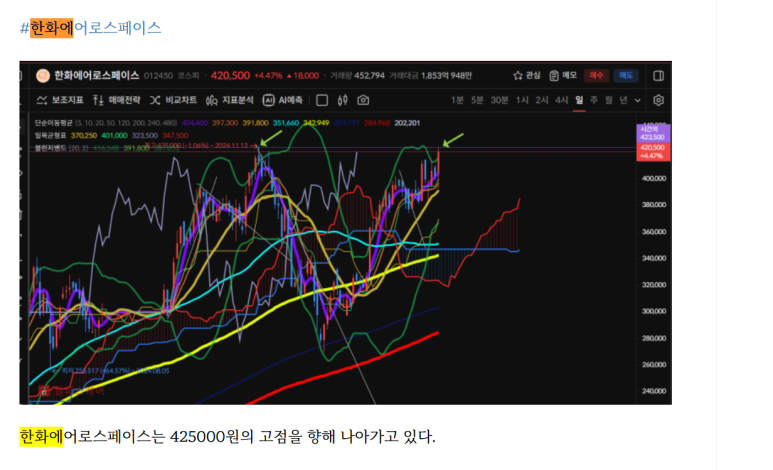Screen dimensions: 773x470
Task: Switch to the 5분 timeframe
Action: click(477, 100)
